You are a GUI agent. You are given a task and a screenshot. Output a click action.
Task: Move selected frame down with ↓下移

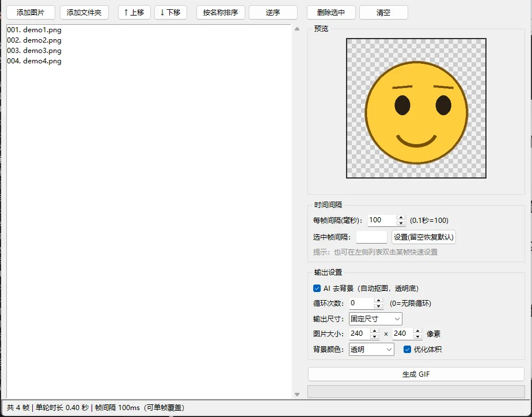coord(170,13)
